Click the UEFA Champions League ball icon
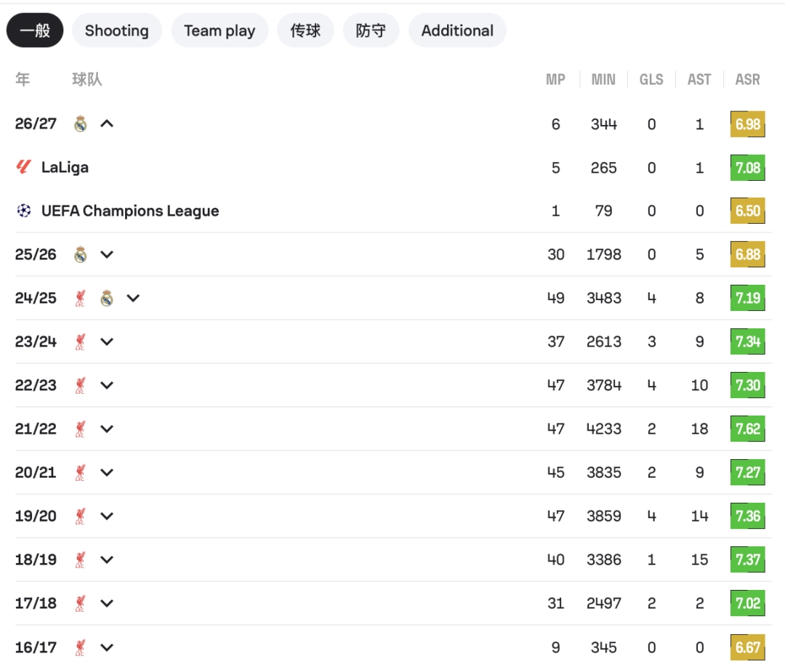The height and width of the screenshot is (672, 785). point(23,211)
